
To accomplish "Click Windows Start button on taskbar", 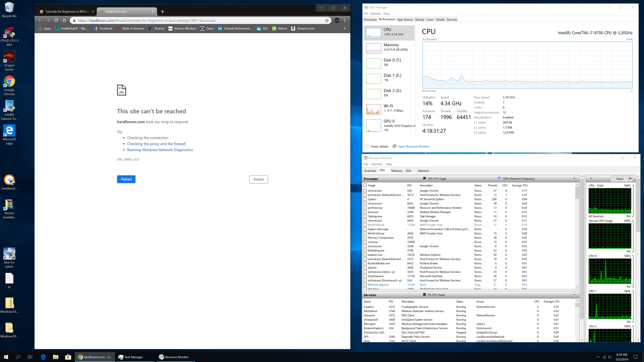I will [x=6, y=357].
